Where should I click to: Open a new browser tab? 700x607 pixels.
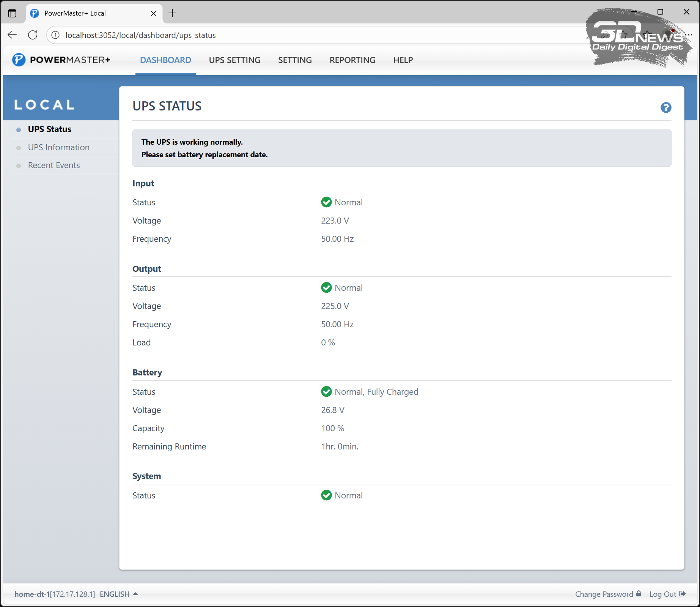[x=172, y=13]
